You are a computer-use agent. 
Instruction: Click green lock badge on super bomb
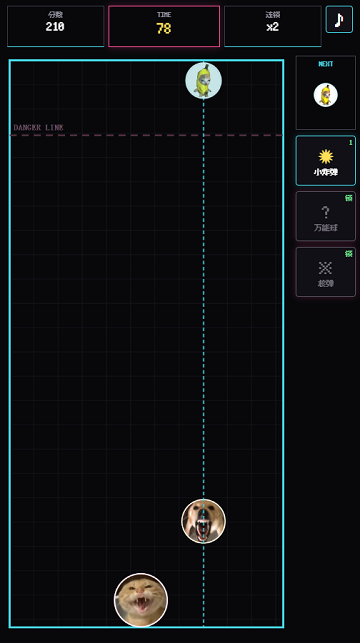click(x=349, y=254)
